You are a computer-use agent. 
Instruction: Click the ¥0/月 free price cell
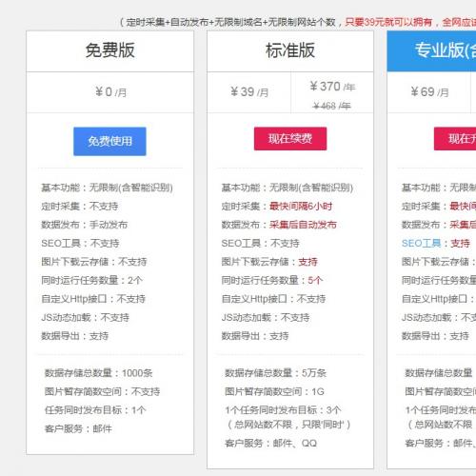pos(110,92)
